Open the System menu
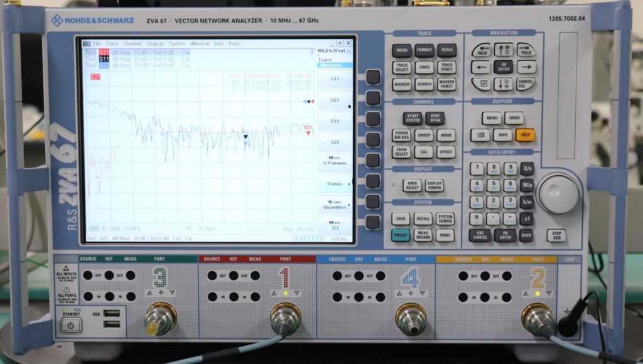Image resolution: width=643 pixels, height=364 pixels. (x=176, y=43)
